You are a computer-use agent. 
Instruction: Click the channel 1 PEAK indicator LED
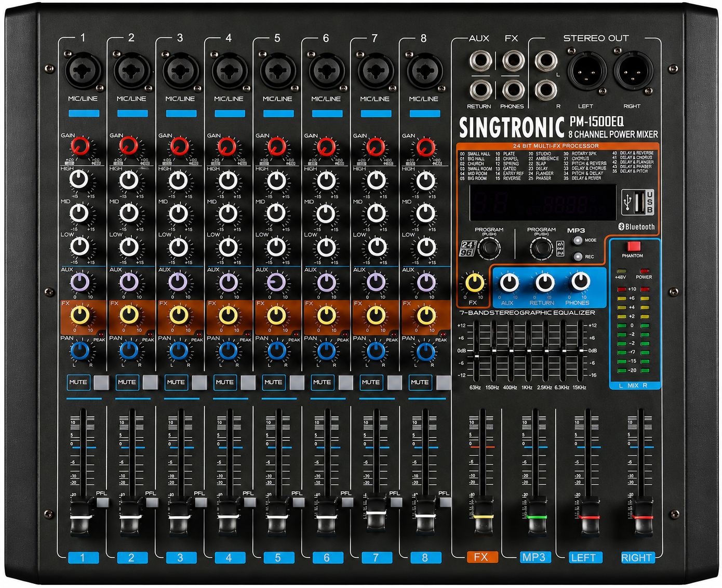point(101,334)
